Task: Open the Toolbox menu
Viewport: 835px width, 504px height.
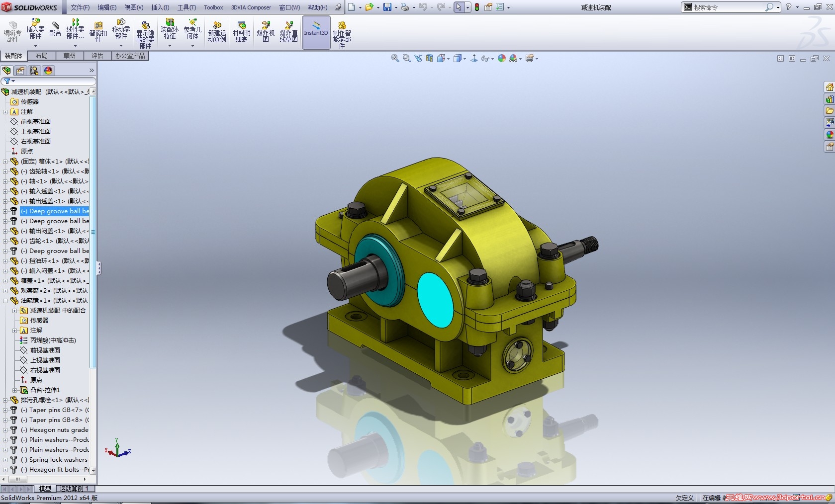Action: [x=213, y=7]
